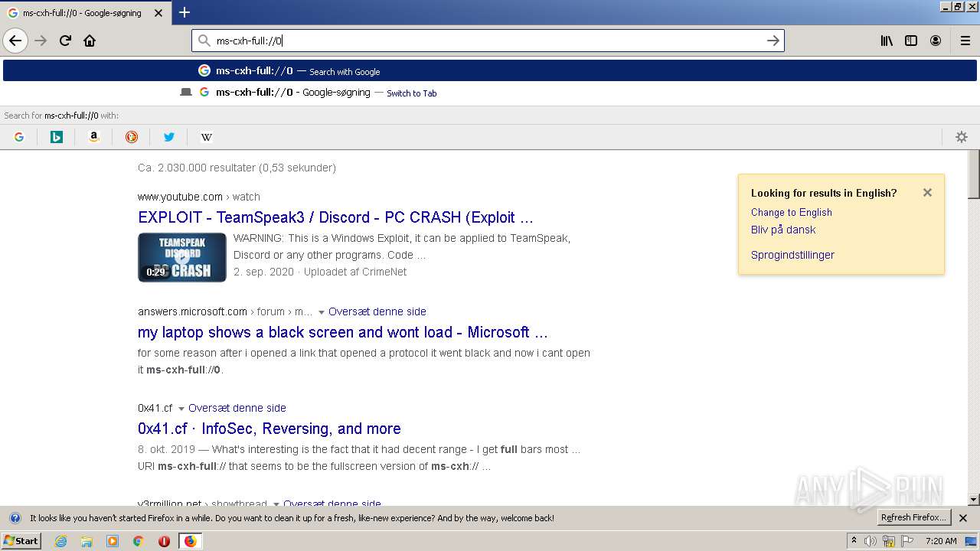Click 'Change to English' link

(791, 212)
